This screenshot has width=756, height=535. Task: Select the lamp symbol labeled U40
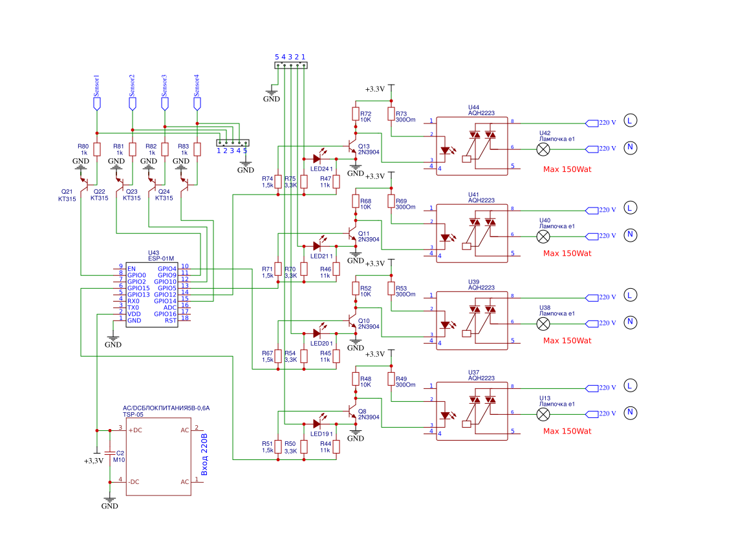tap(543, 236)
